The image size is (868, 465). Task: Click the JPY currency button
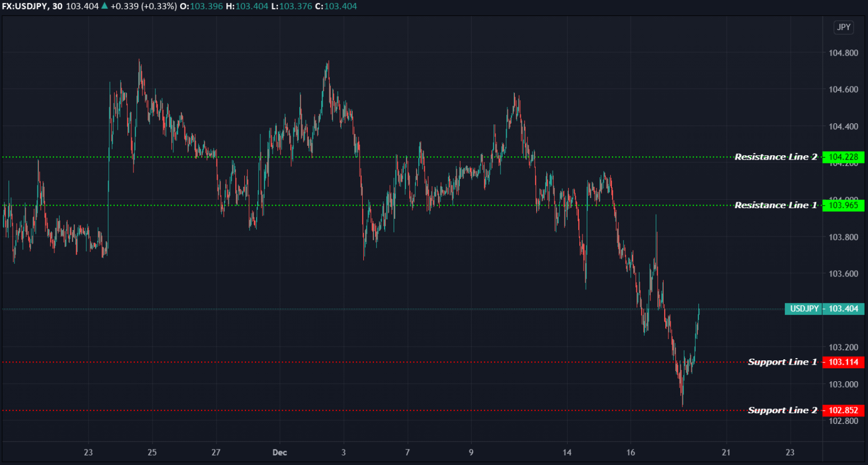click(843, 27)
